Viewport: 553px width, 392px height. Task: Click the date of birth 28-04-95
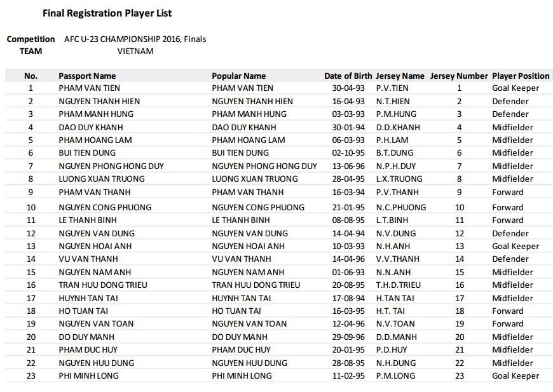pos(348,179)
